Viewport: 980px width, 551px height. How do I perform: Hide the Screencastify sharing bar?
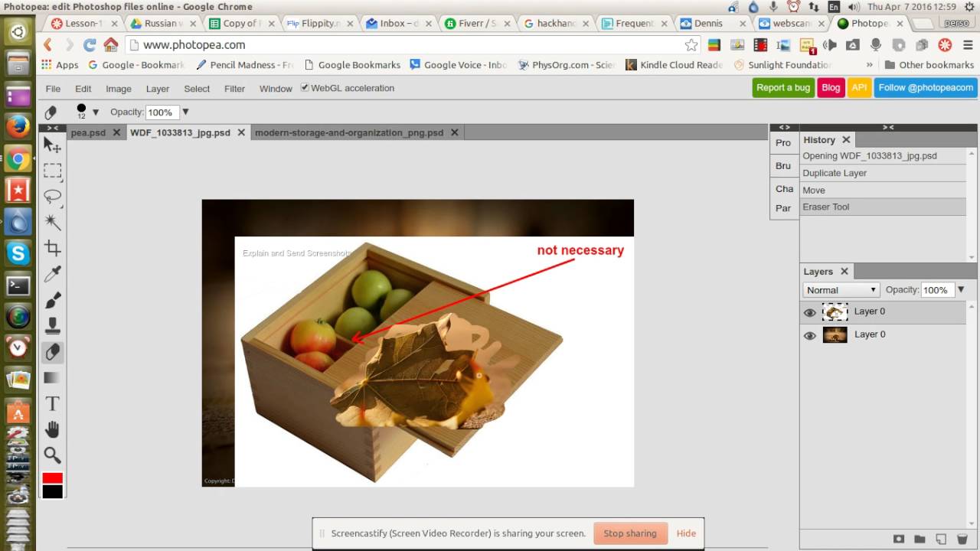pyautogui.click(x=686, y=533)
